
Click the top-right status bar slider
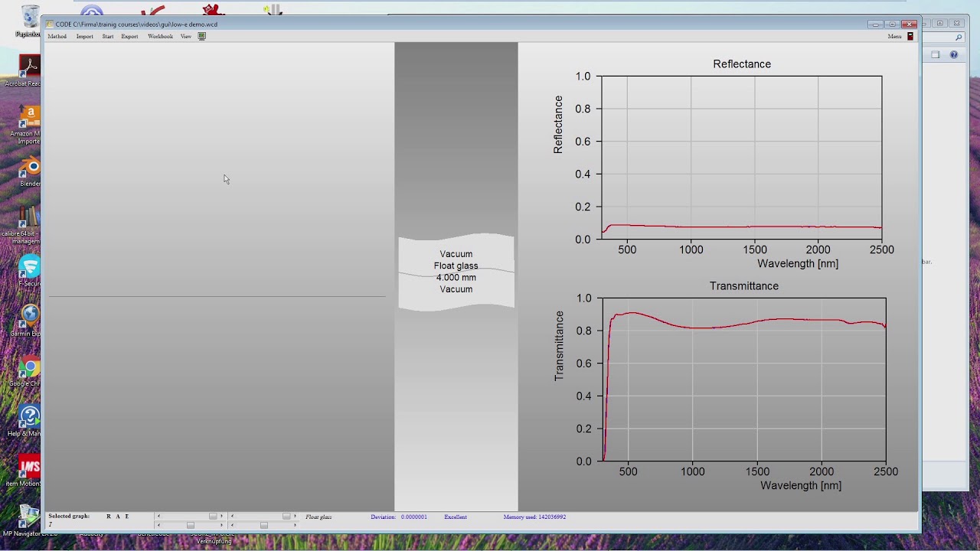click(263, 517)
